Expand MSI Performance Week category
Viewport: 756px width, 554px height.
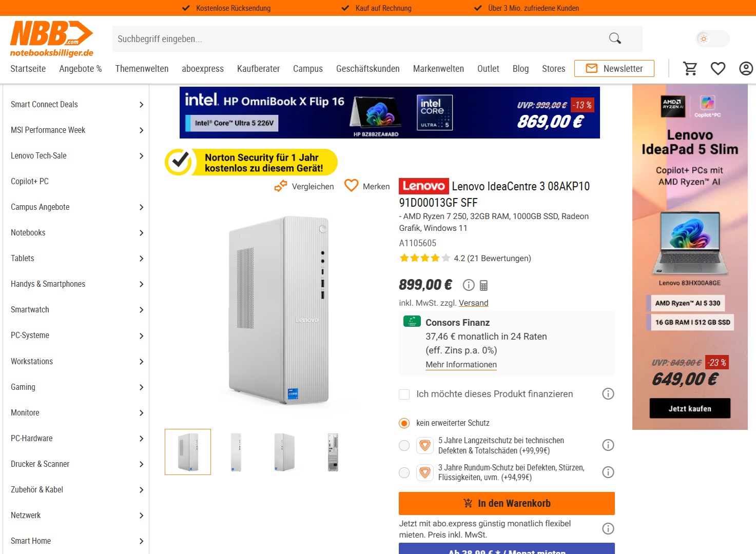coord(141,130)
